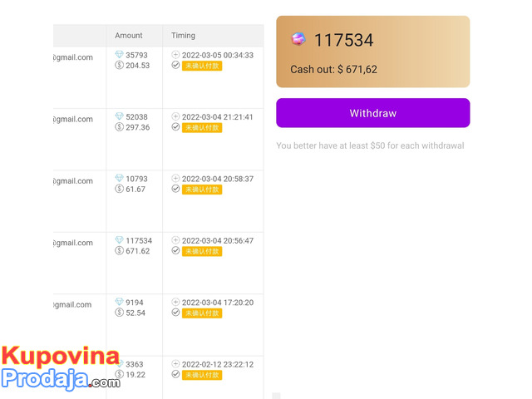Image resolution: width=532 pixels, height=399 pixels.
Task: Select dollar value 671.62 in table
Action: 137,251
